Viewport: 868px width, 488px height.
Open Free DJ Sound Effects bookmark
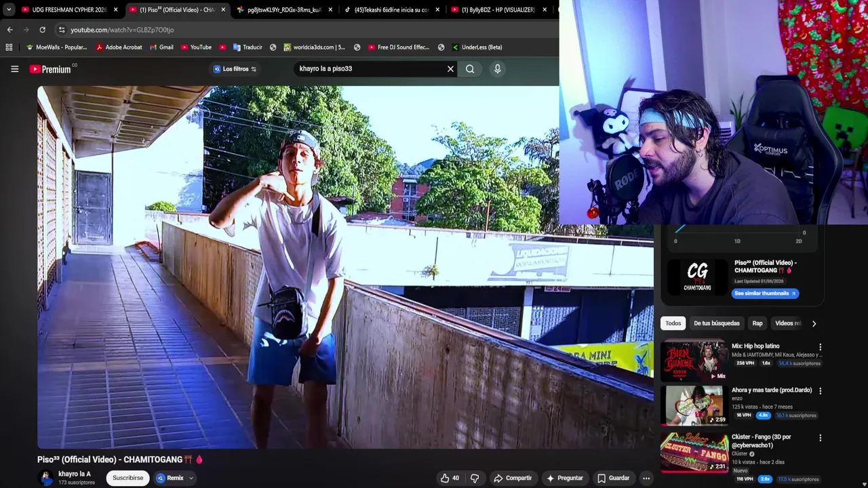pyautogui.click(x=399, y=47)
